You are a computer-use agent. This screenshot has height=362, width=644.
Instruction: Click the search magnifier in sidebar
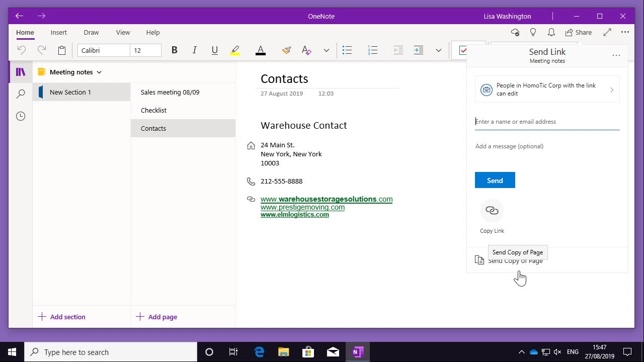pos(21,94)
